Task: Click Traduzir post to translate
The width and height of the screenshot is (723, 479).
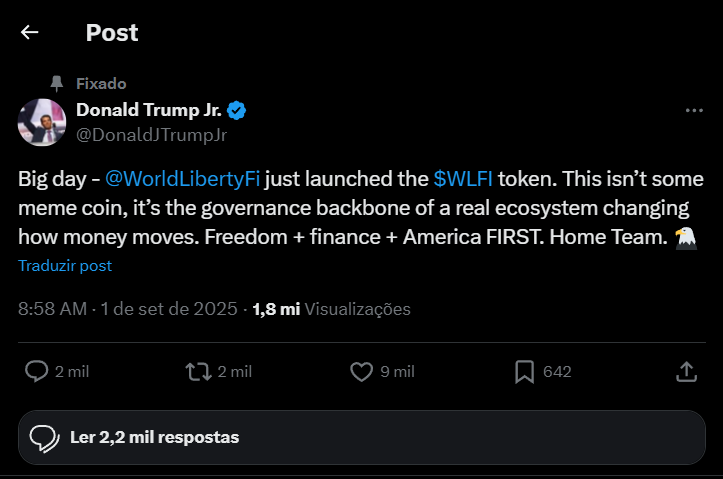Action: [65, 266]
